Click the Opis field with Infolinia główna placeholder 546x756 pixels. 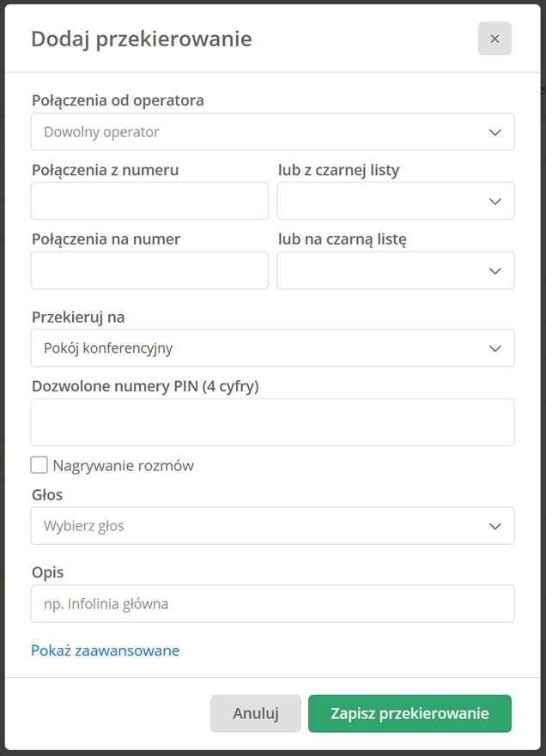(x=272, y=603)
